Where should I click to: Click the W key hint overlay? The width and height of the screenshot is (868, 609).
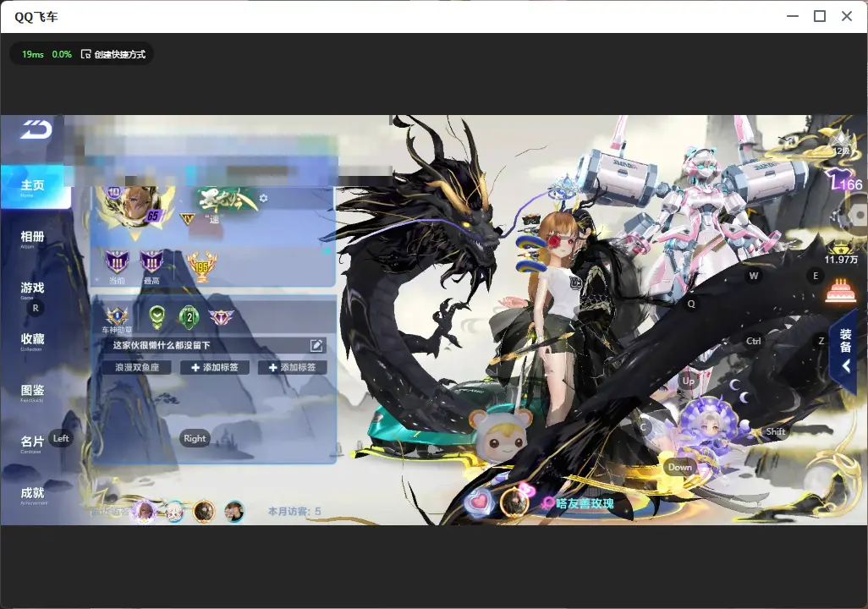point(754,276)
